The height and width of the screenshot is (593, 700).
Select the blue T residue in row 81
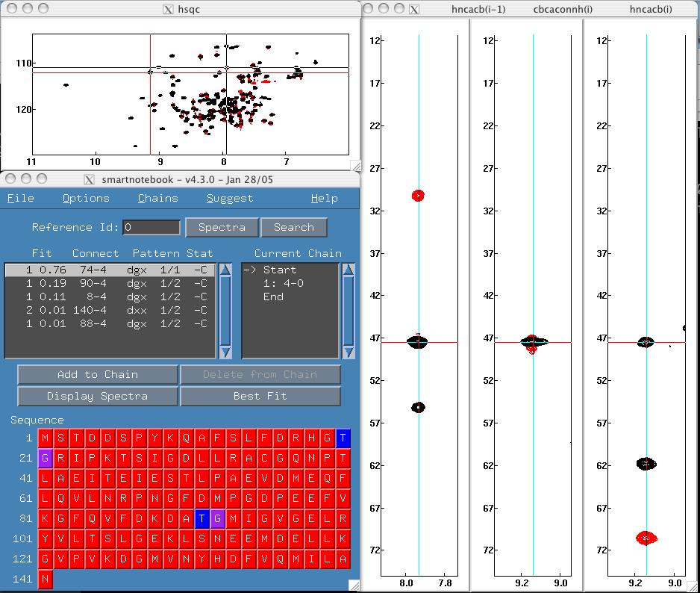tap(201, 518)
